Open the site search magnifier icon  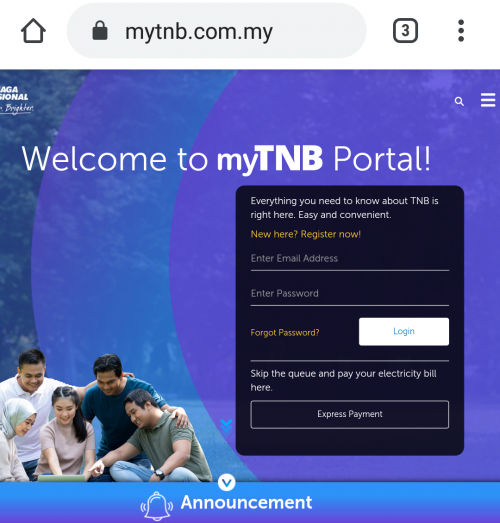pos(459,101)
